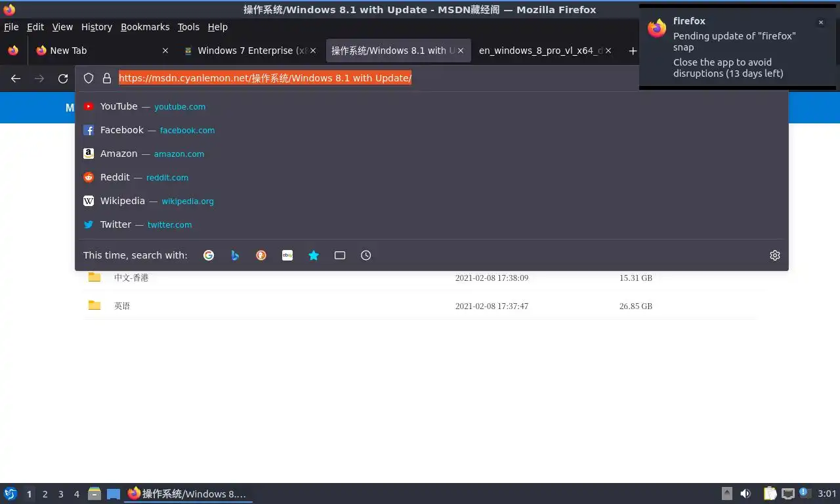Open tracking protection shield icon
Screen dimensions: 840x504
89,78
